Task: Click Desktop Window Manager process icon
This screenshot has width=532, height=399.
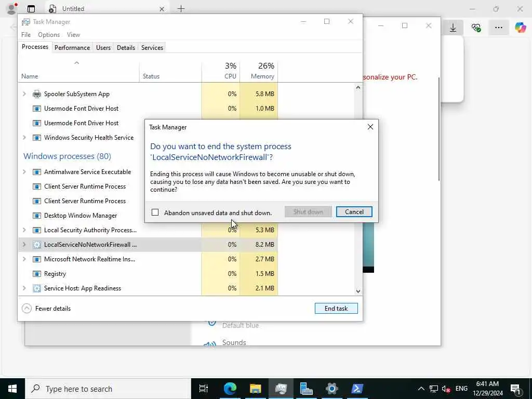Action: click(37, 216)
